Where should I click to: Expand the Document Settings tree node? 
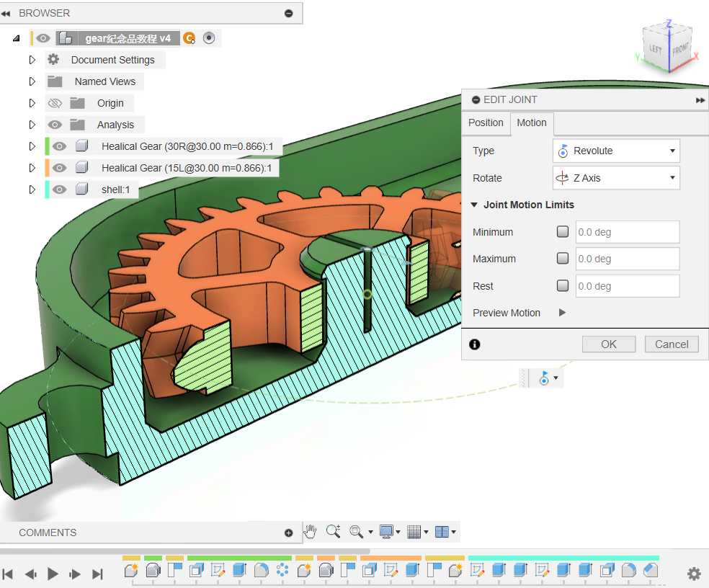[x=32, y=60]
